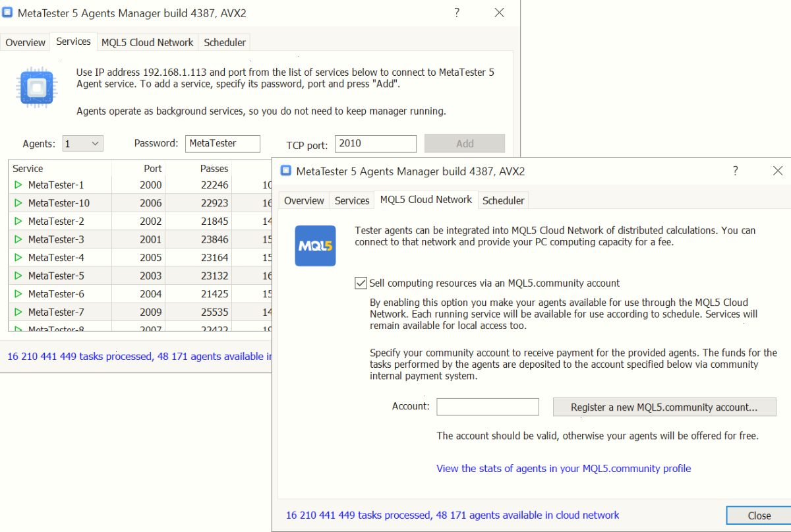This screenshot has height=532, width=791.
Task: Open Overview tab in back window
Action: point(26,42)
